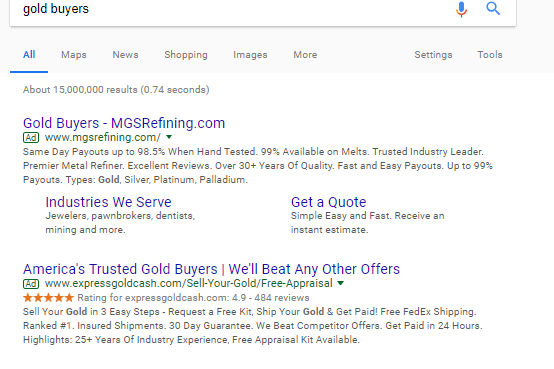Open search Settings
554x369 pixels.
click(x=433, y=55)
